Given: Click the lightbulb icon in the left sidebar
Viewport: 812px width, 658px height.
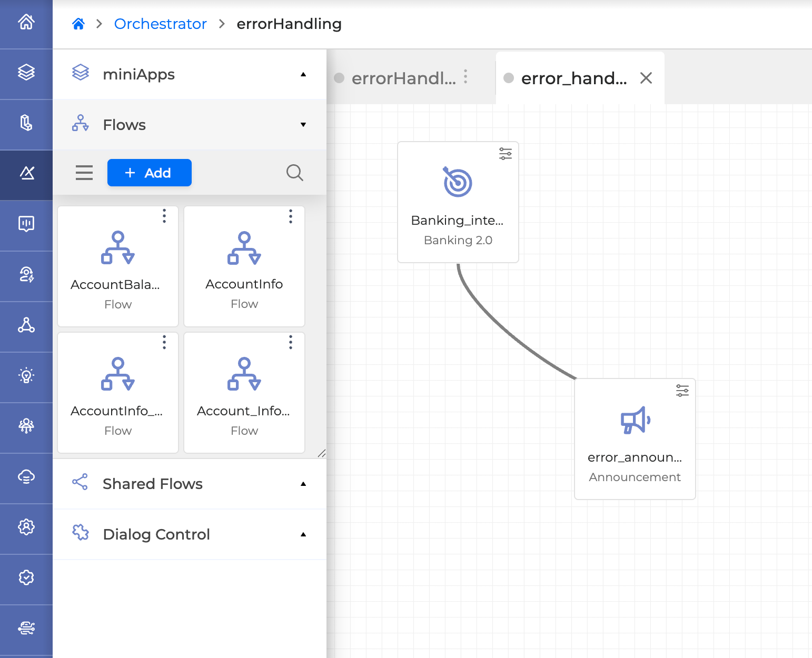Looking at the screenshot, I should pos(26,375).
